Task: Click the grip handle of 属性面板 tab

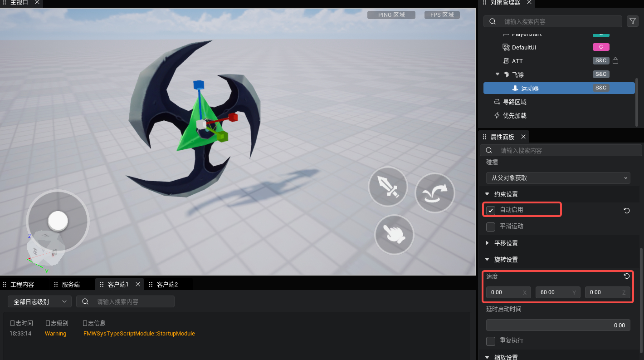Action: pyautogui.click(x=485, y=137)
